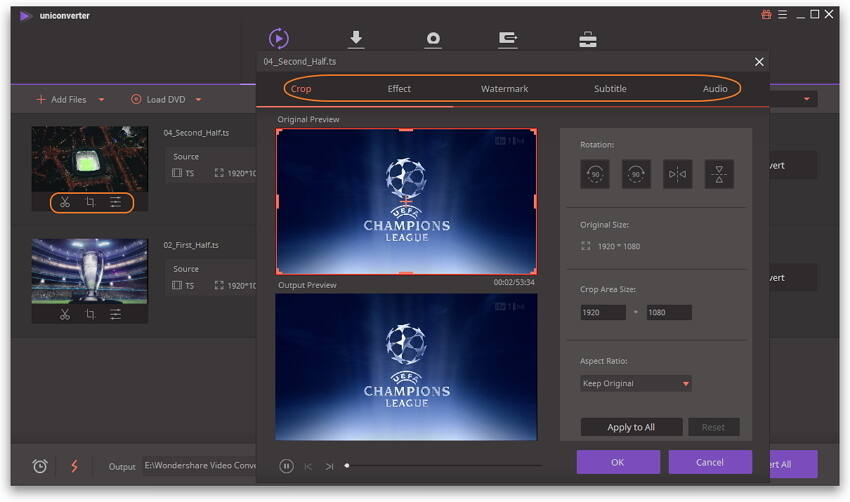The image size is (850, 502).
Task: Switch to the Subtitle tab
Action: point(610,88)
